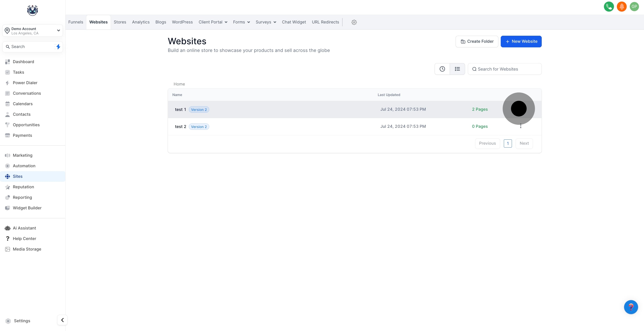644x331 pixels.
Task: Open the Chat Widget tab
Action: point(294,22)
